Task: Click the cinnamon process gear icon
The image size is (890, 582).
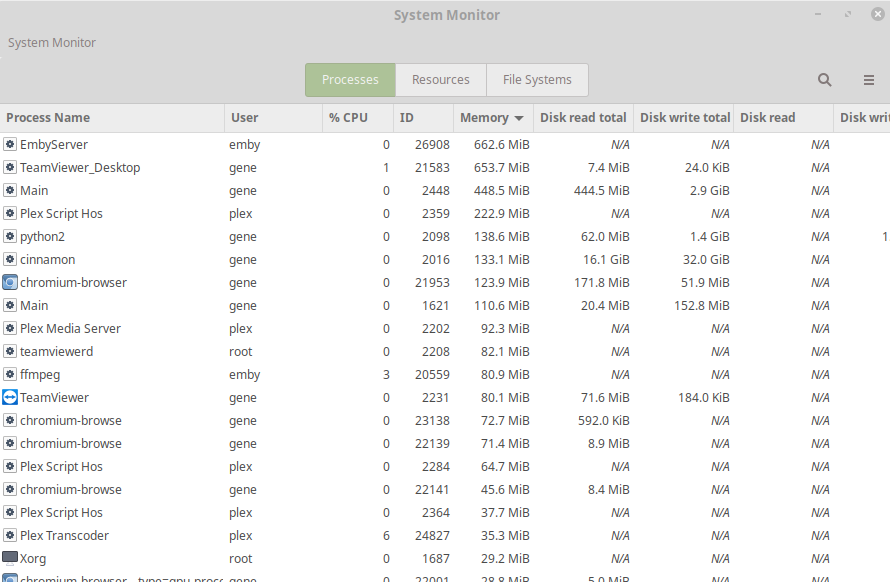Action: 10,260
